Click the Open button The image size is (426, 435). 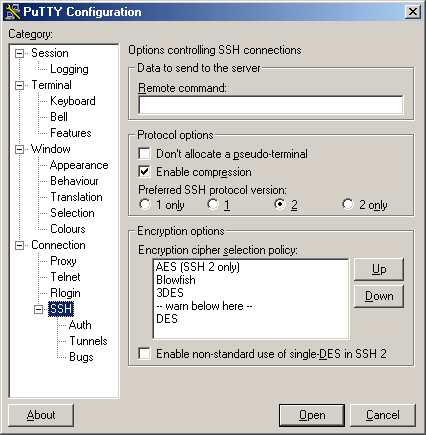(312, 415)
